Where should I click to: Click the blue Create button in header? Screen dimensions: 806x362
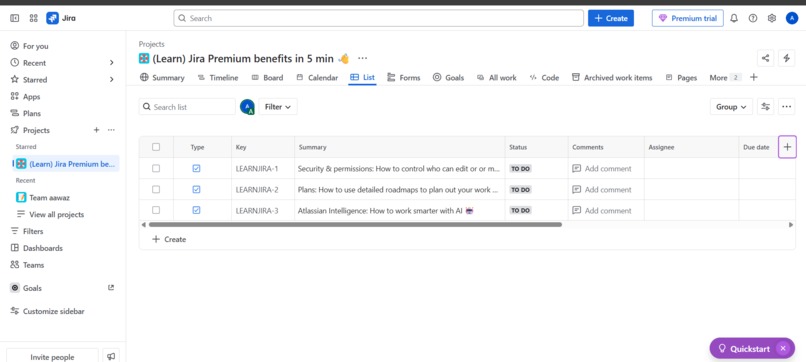pyautogui.click(x=611, y=18)
